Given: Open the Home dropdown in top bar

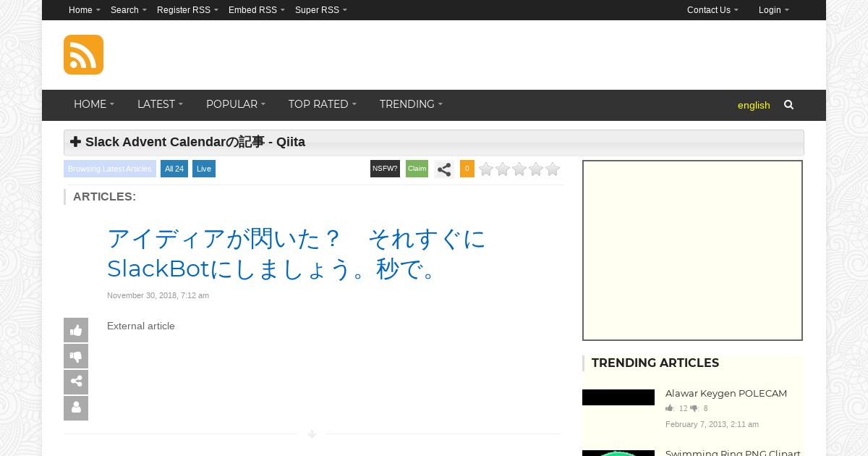Looking at the screenshot, I should 85,10.
